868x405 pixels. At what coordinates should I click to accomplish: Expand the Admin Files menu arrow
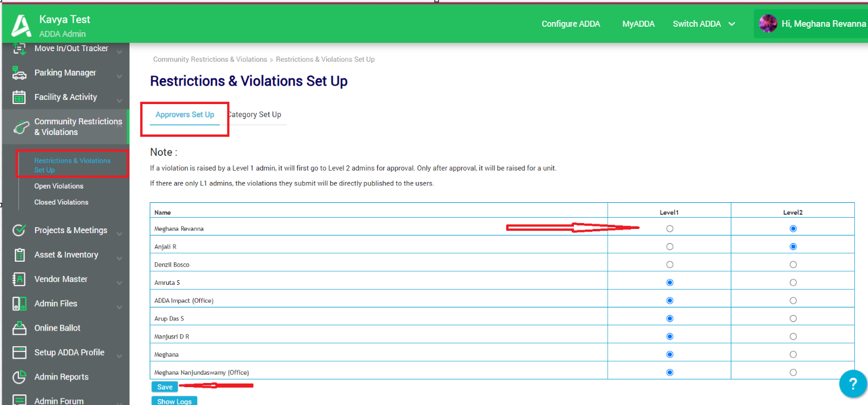[119, 307]
